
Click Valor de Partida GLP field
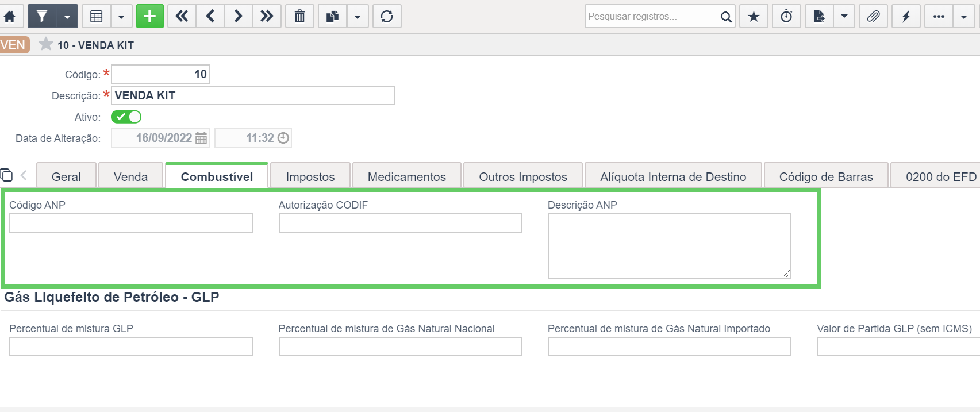click(x=899, y=346)
